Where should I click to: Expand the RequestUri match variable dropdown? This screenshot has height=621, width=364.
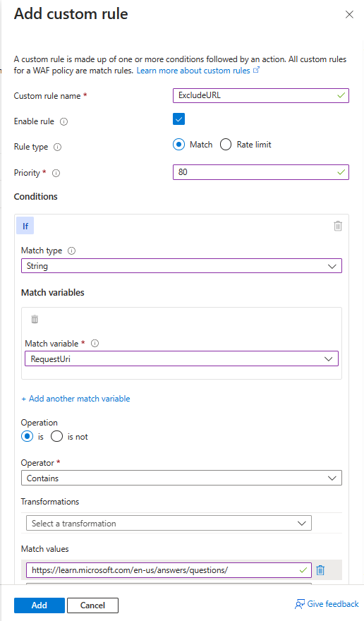pyautogui.click(x=181, y=358)
